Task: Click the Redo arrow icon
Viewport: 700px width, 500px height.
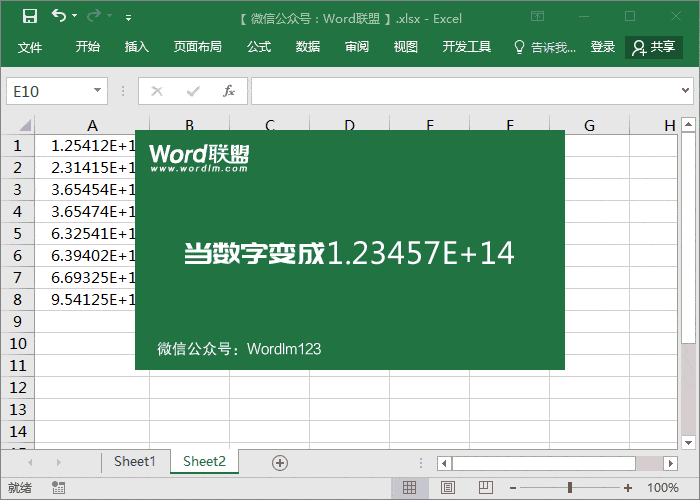Action: [94, 16]
